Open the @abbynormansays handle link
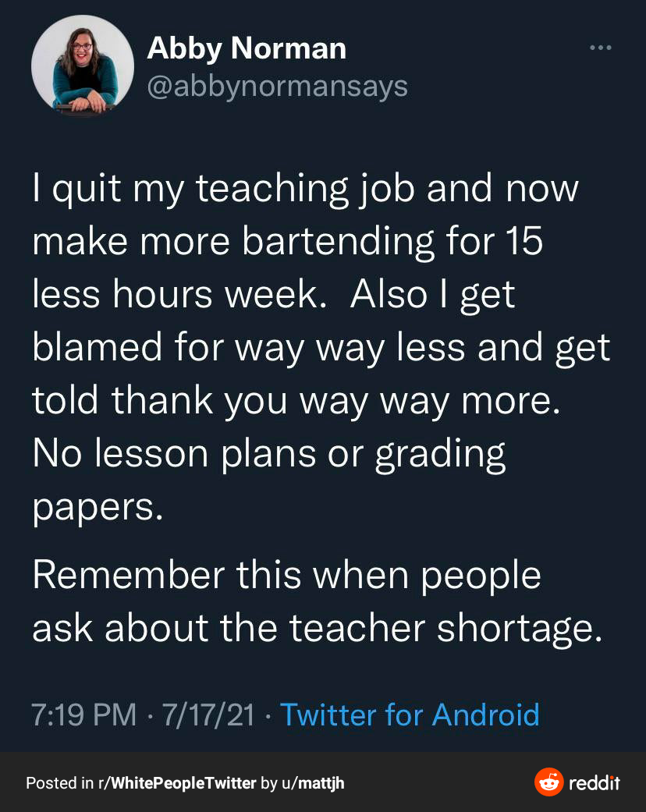Image resolution: width=646 pixels, height=812 pixels. click(277, 86)
